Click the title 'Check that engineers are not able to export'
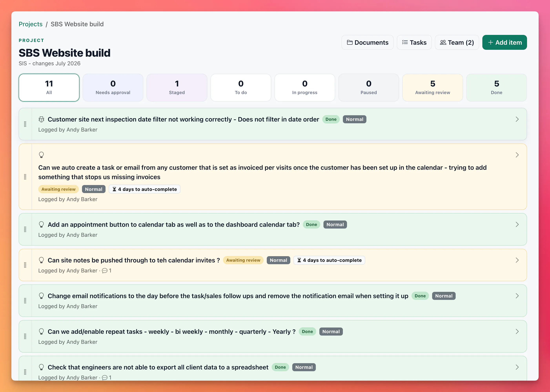Viewport: 550px width, 392px height. (158, 367)
